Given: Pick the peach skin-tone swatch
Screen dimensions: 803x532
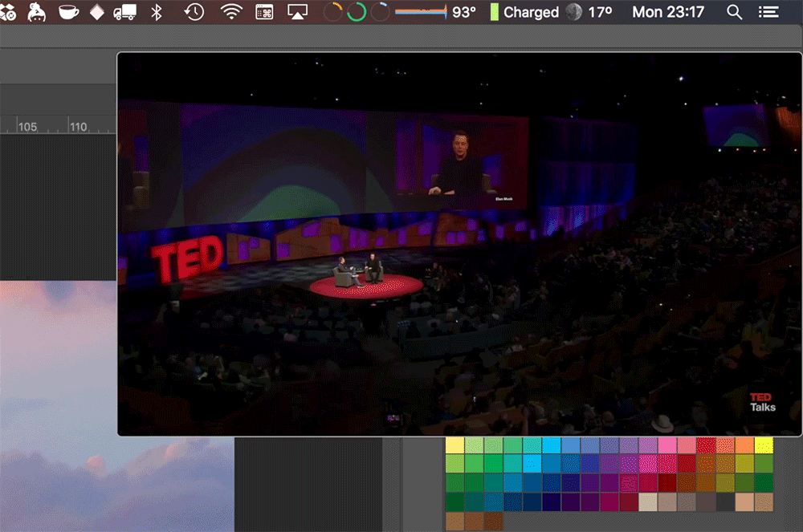Looking at the screenshot, I should [744, 502].
